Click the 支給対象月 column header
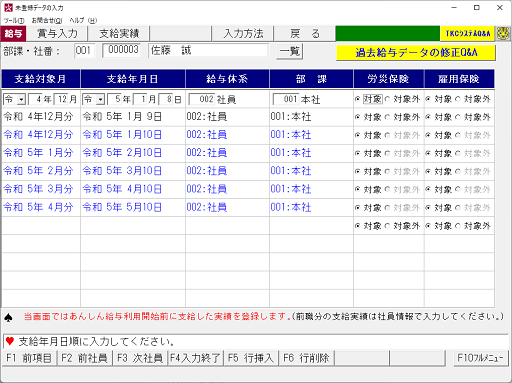This screenshot has height=383, width=512. coord(41,79)
